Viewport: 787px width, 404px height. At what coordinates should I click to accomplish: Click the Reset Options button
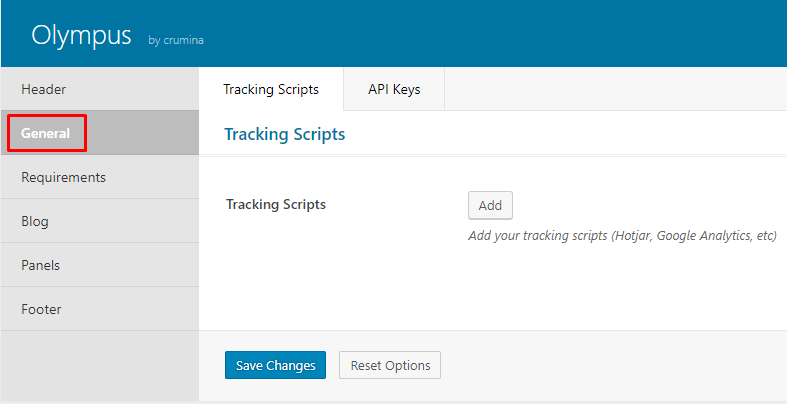click(x=390, y=365)
